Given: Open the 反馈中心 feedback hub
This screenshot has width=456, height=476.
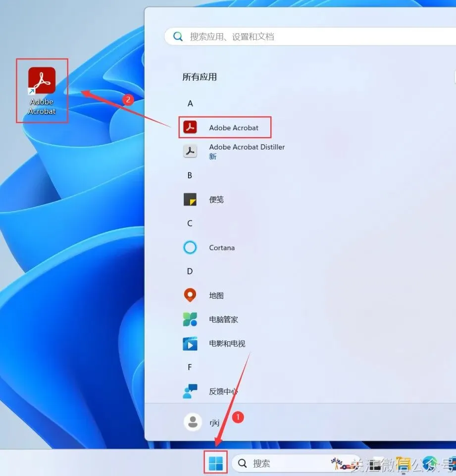Looking at the screenshot, I should [x=210, y=391].
